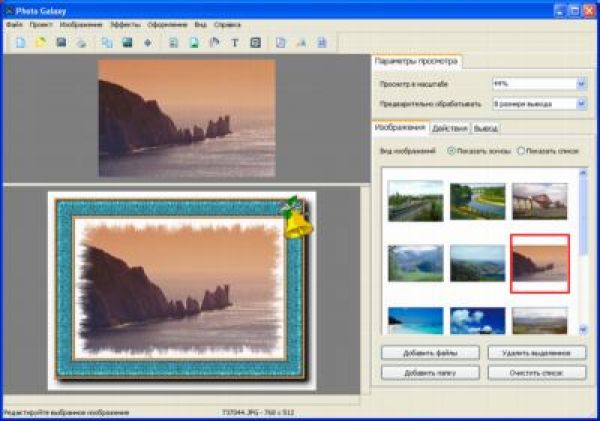This screenshot has width=600, height=421.
Task: Select the 'Показать эскизы' radio button
Action: tap(451, 150)
